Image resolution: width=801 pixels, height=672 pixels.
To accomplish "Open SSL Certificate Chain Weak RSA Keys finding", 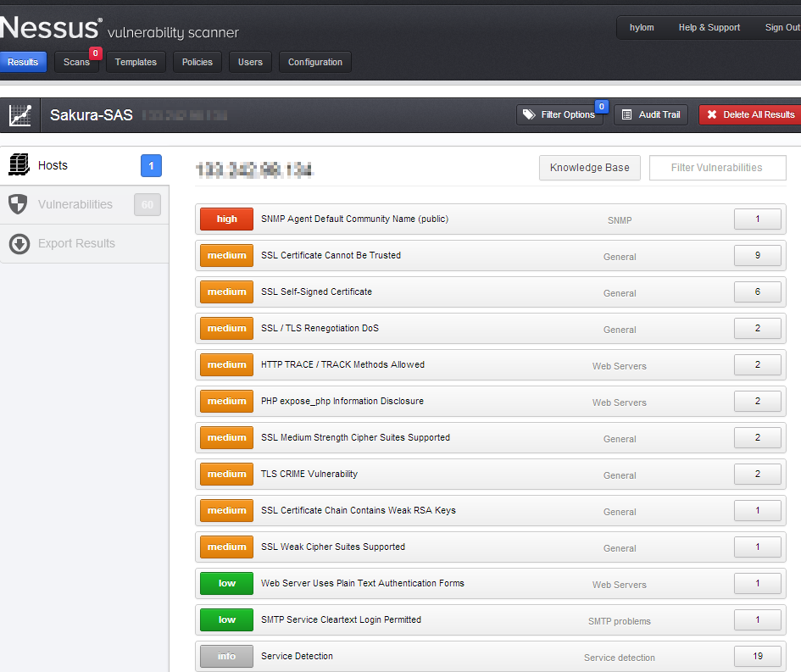I will [491, 511].
